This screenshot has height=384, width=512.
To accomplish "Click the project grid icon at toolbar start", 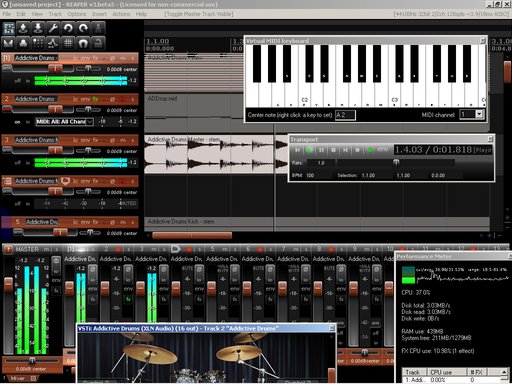I will tap(9, 28).
